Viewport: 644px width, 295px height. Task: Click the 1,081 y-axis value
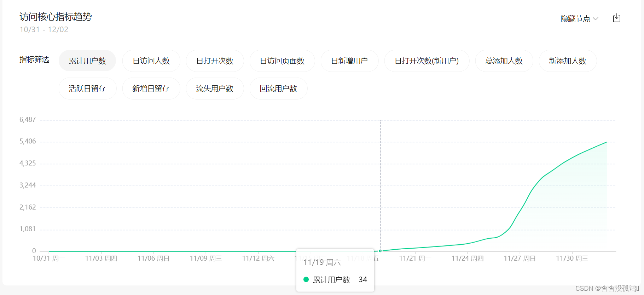[28, 229]
